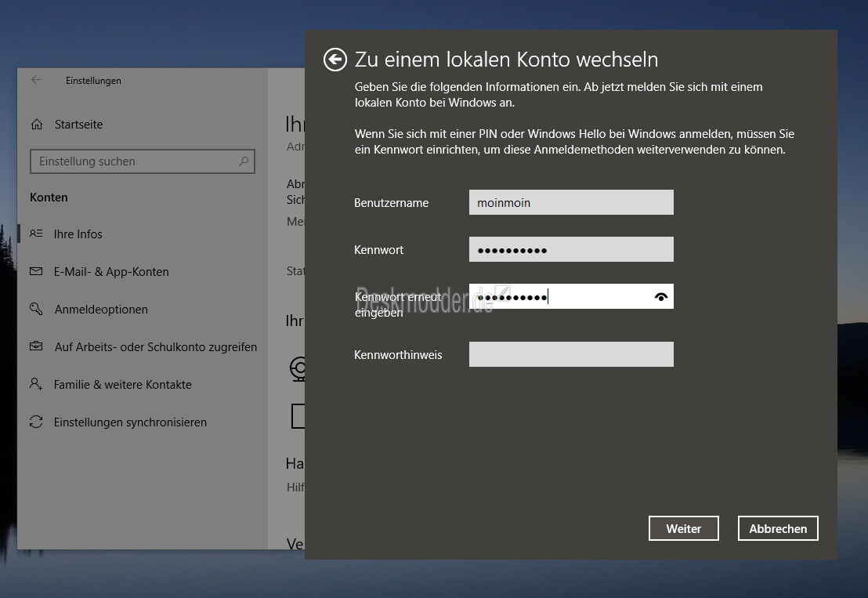Select the Ihre Infos icon
Viewport: 868px width, 598px height.
point(36,234)
